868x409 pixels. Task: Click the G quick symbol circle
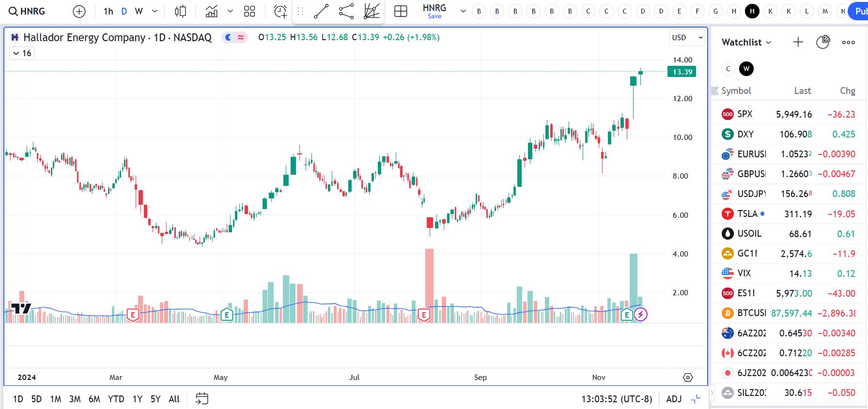coord(716,11)
